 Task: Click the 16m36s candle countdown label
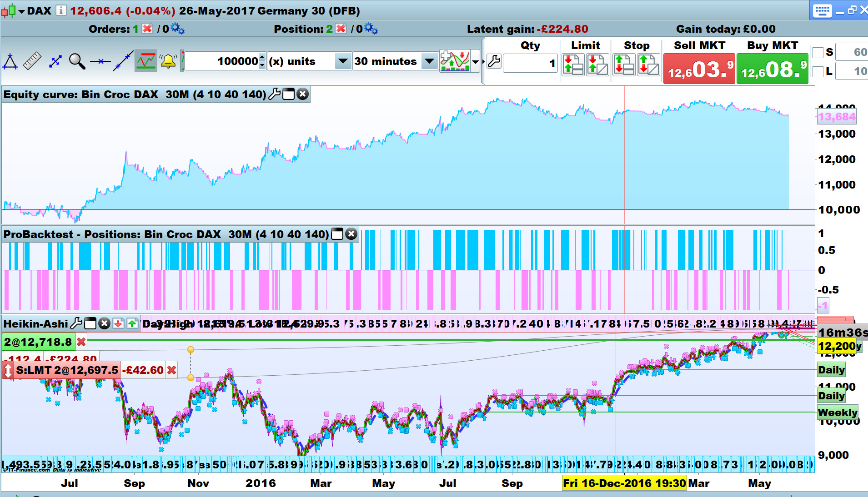pyautogui.click(x=843, y=333)
